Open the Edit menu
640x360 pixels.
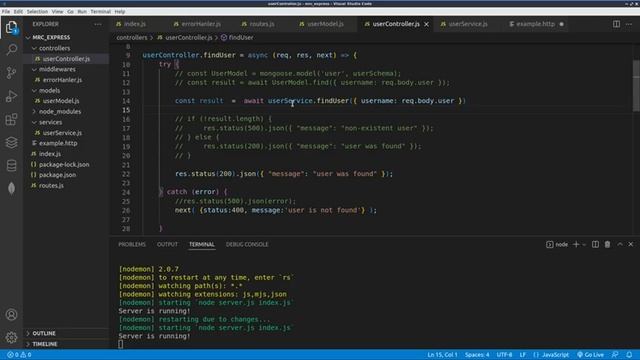point(18,11)
